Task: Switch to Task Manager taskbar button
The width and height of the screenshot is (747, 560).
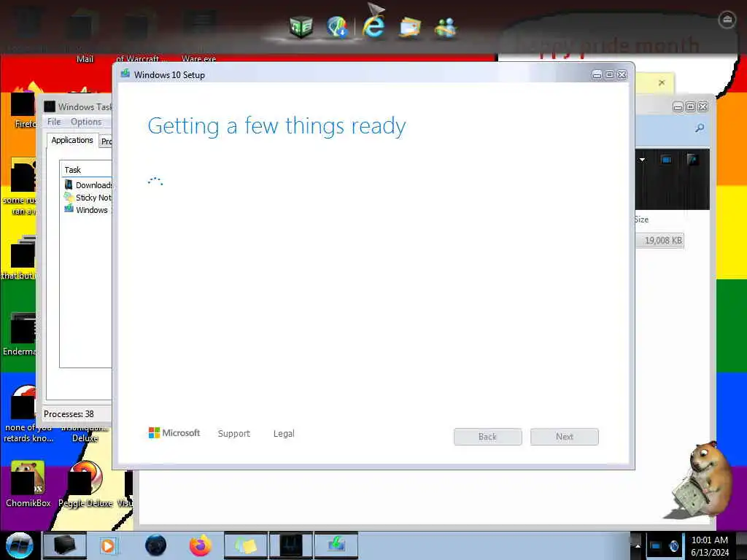Action: pyautogui.click(x=291, y=545)
